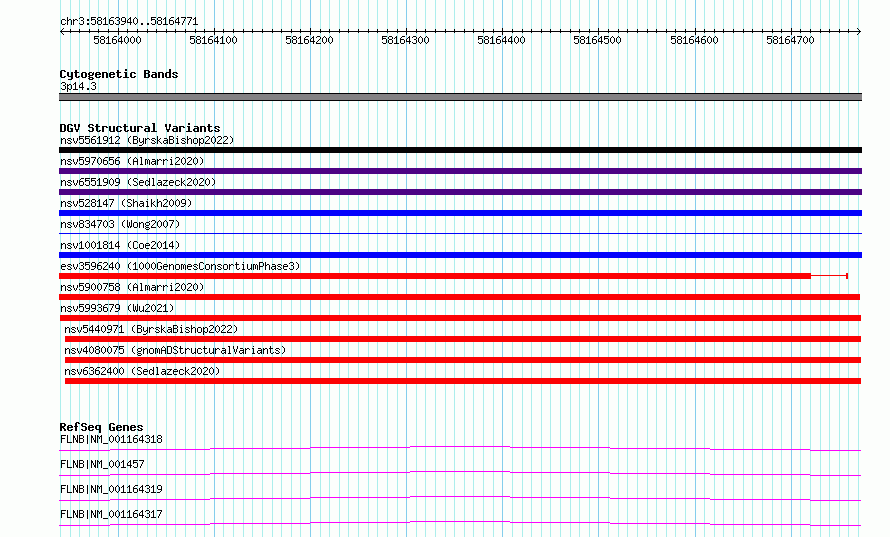Click ruler position 58164600

[x=694, y=40]
